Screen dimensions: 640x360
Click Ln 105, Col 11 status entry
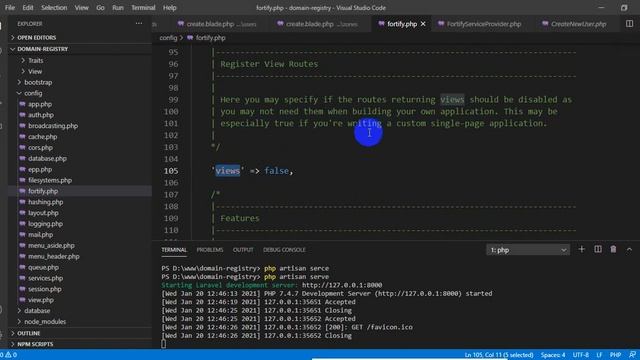pyautogui.click(x=499, y=355)
